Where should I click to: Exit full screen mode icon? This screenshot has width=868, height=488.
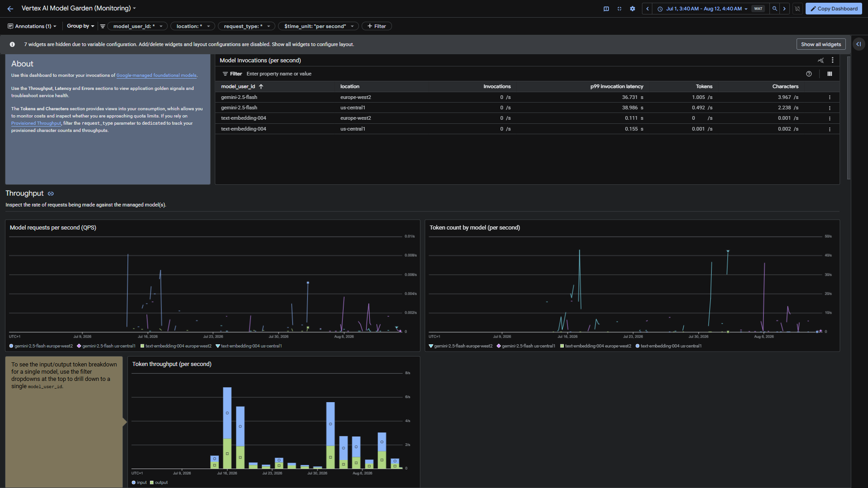[619, 9]
